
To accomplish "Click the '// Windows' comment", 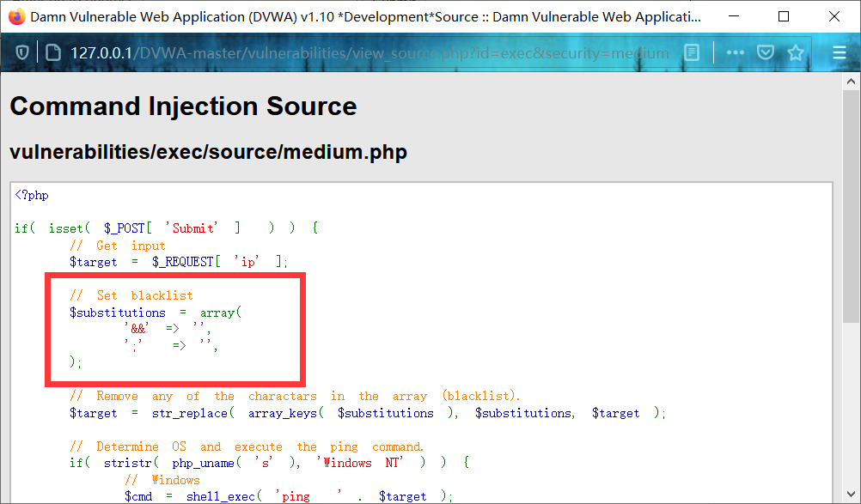I will (x=162, y=480).
